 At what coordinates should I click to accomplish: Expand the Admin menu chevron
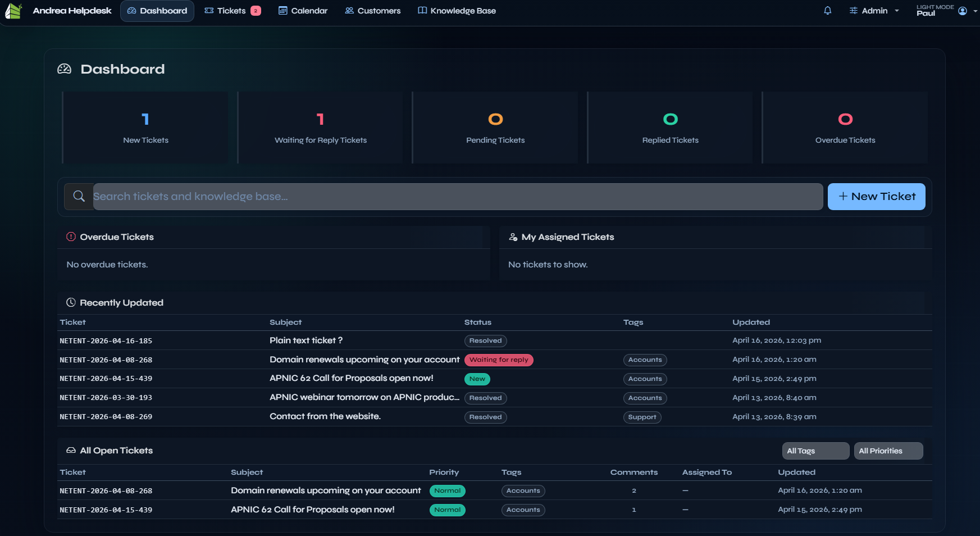coord(896,10)
